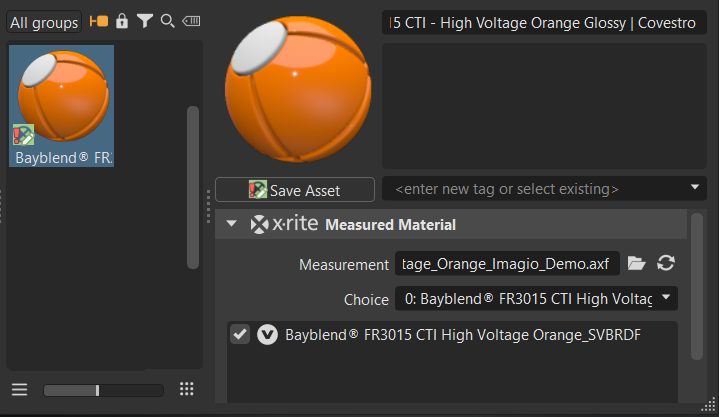Switch to grid view icon

click(186, 389)
